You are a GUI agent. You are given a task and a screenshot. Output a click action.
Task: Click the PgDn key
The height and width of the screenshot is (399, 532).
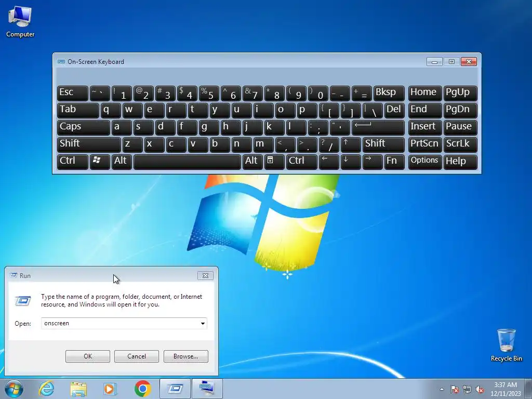[460, 110]
